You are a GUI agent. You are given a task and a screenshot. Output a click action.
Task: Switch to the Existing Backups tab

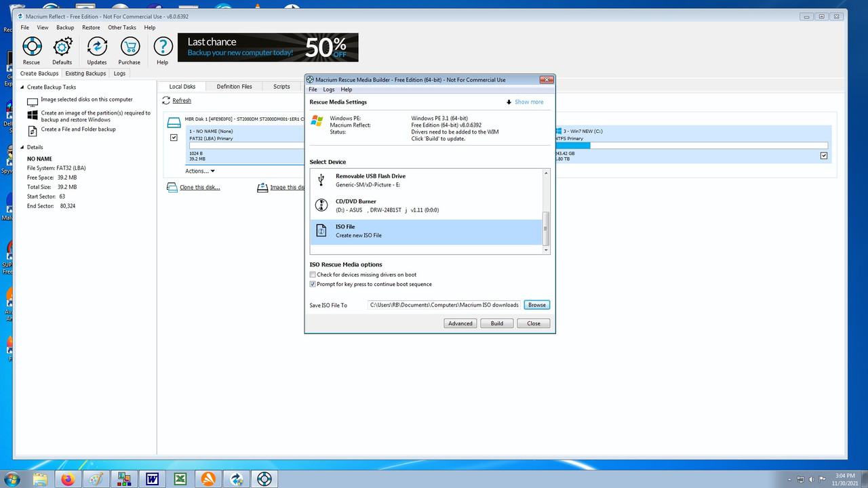[x=85, y=73]
